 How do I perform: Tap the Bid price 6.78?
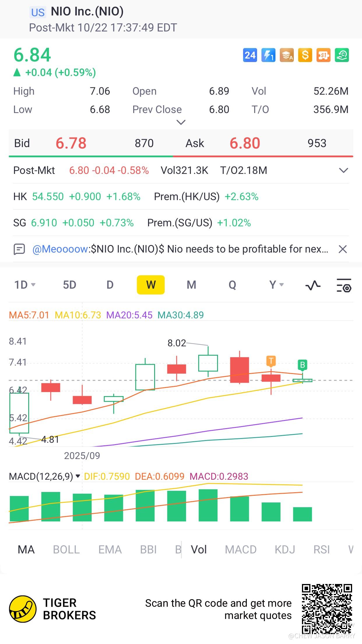[71, 143]
